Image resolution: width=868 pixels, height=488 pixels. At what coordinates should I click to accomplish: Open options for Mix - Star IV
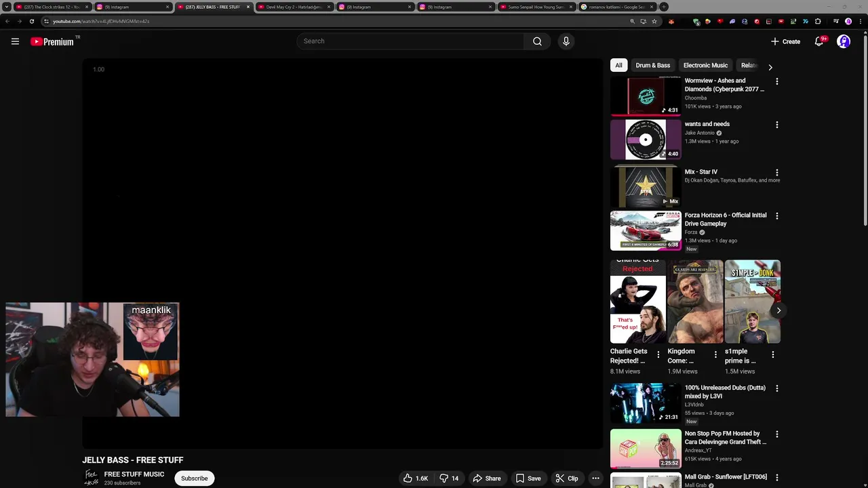point(777,173)
